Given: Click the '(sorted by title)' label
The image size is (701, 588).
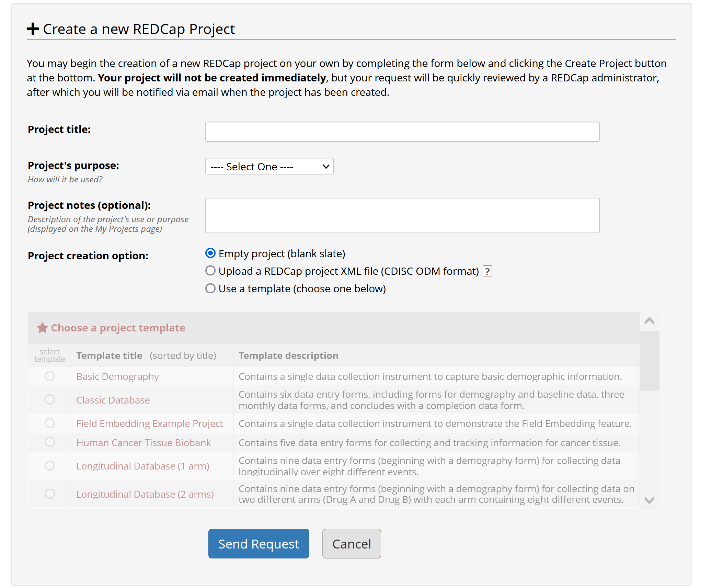Looking at the screenshot, I should pyautogui.click(x=183, y=355).
